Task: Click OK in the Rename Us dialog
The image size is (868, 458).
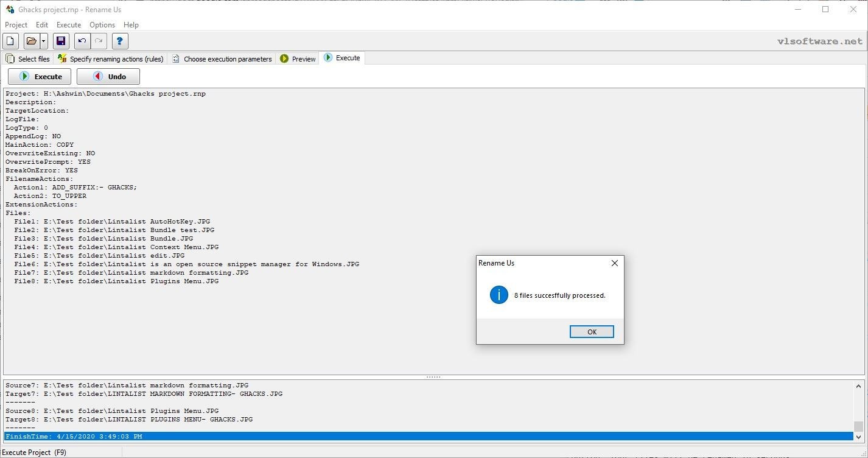Action: [x=592, y=332]
